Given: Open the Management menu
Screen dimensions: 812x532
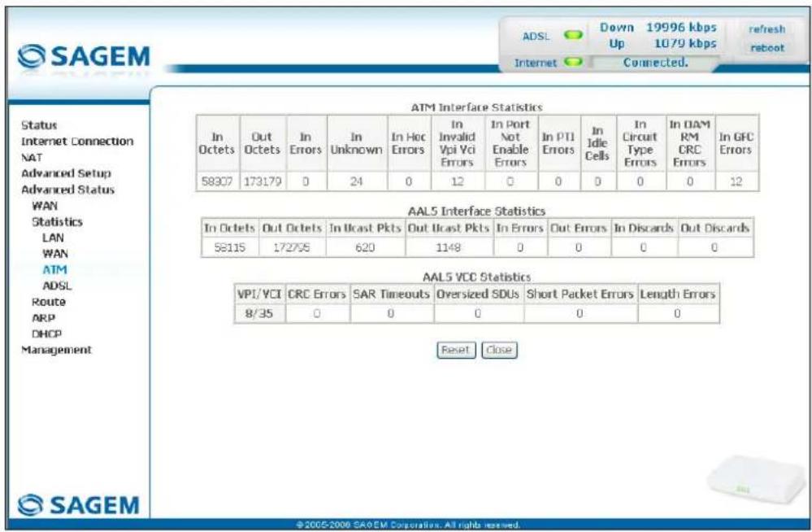Looking at the screenshot, I should (56, 350).
